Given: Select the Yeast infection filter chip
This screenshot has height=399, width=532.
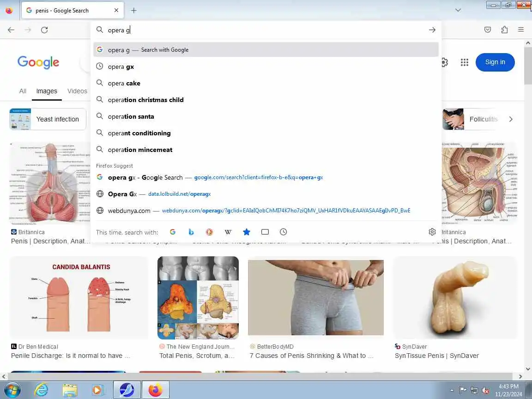Looking at the screenshot, I should (48, 119).
